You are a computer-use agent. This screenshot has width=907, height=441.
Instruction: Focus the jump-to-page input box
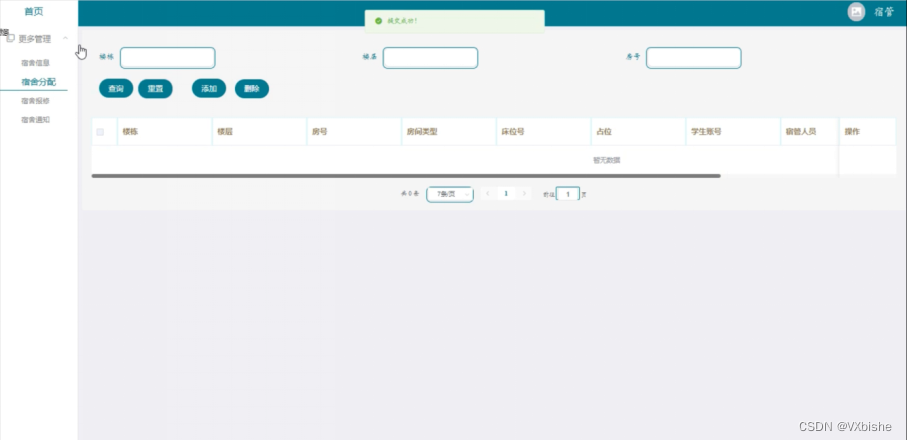pos(568,194)
